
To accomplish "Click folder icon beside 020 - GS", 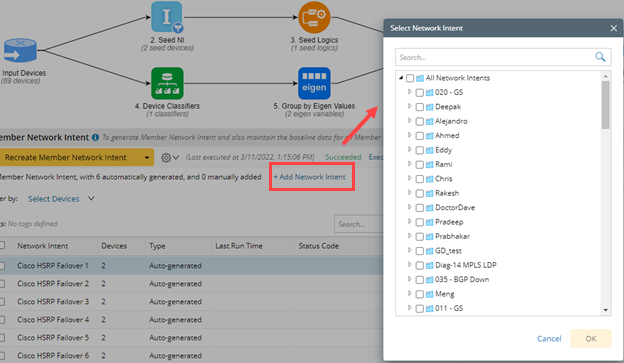I will point(429,93).
